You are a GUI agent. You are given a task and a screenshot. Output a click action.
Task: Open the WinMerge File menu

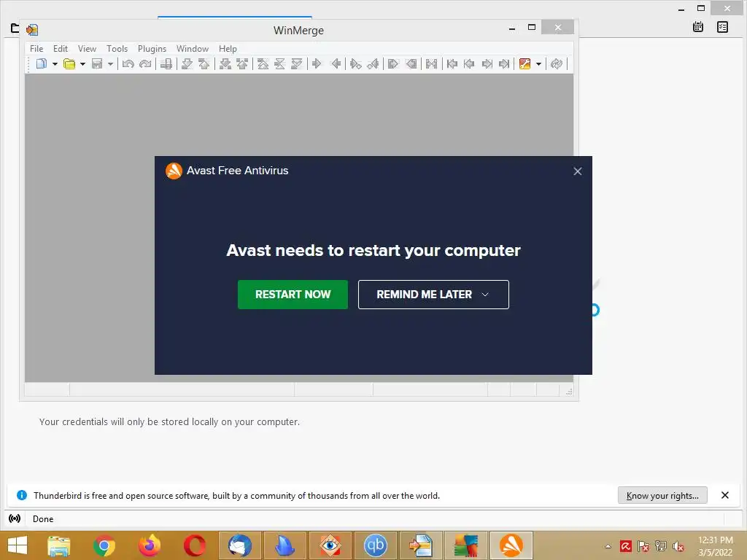coord(36,49)
